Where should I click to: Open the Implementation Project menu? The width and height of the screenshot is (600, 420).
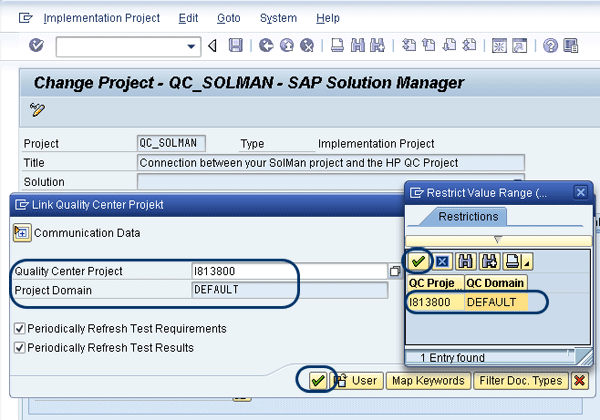[101, 18]
